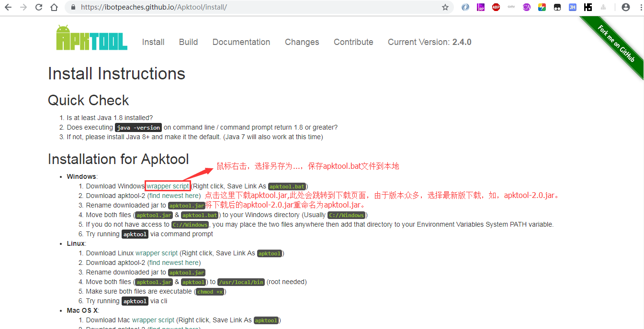Click /usr/local/bin code label
This screenshot has height=329, width=644.
241,282
